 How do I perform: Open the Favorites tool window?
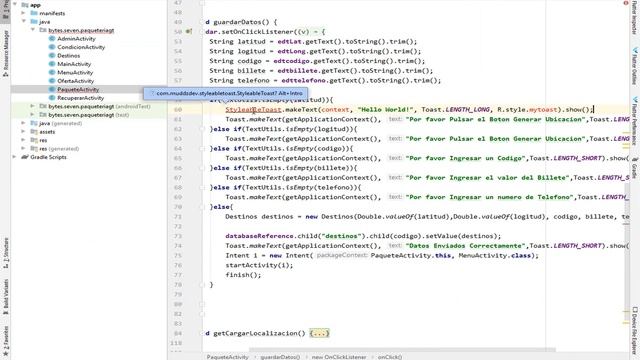pos(6,341)
